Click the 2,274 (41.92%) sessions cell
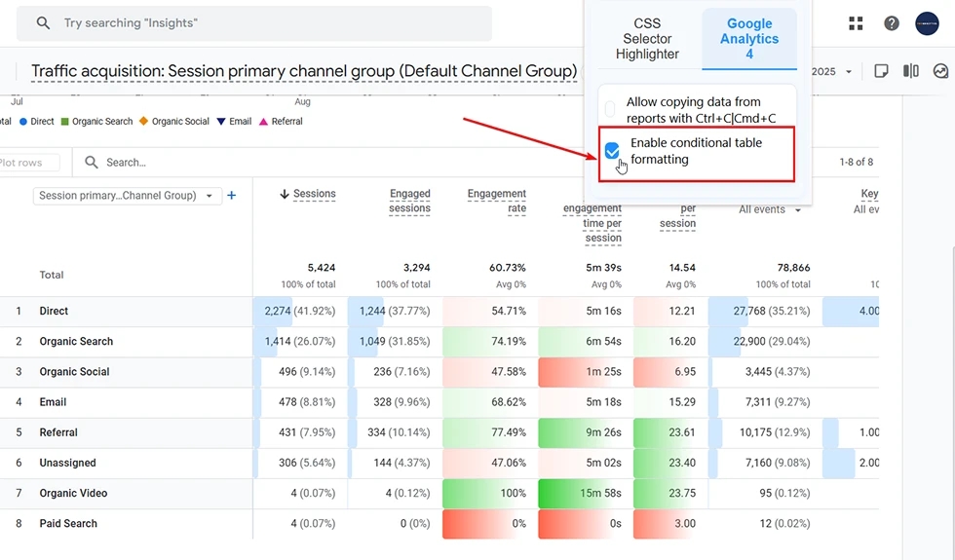Viewport: 955px width, 560px height. [x=300, y=311]
